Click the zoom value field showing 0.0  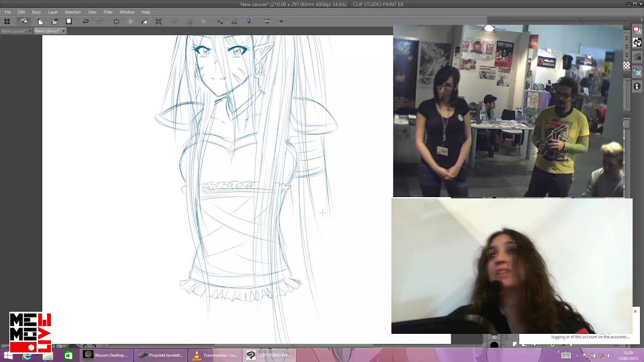[x=59, y=346]
